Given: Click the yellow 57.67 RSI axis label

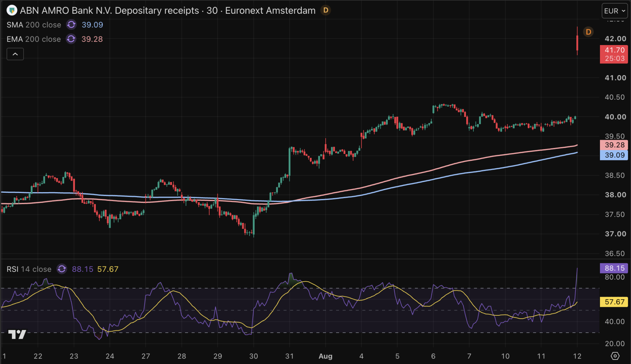Looking at the screenshot, I should coord(614,302).
